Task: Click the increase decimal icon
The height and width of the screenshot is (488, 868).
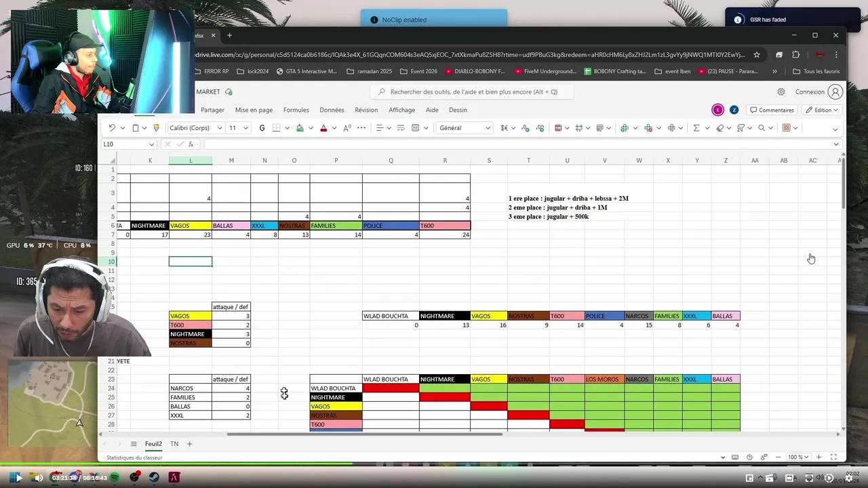Action: pyautogui.click(x=540, y=128)
